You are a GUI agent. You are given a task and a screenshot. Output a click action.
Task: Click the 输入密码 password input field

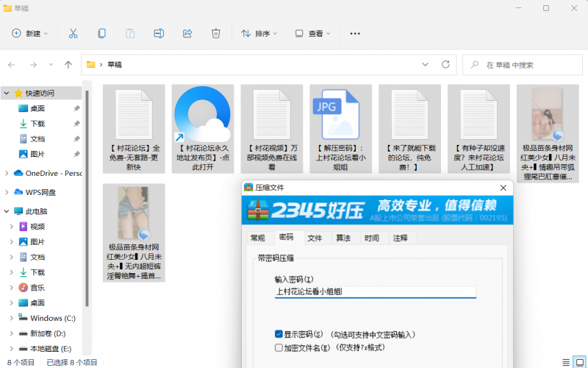pyautogui.click(x=375, y=291)
